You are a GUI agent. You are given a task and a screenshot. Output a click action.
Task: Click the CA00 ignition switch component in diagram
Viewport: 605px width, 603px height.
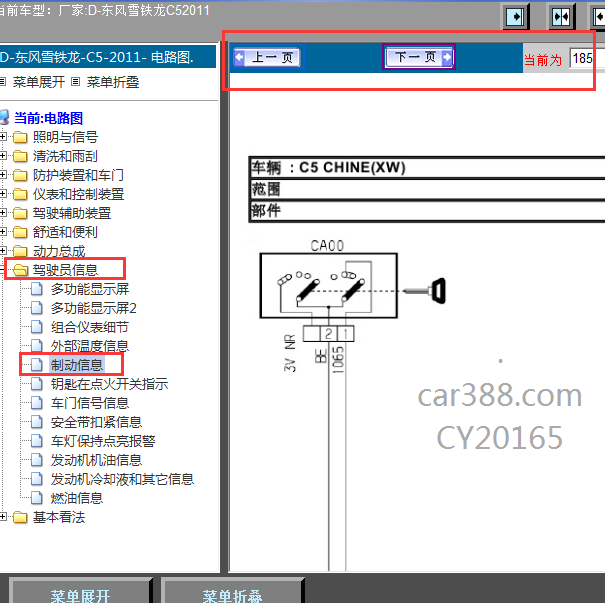coord(329,285)
